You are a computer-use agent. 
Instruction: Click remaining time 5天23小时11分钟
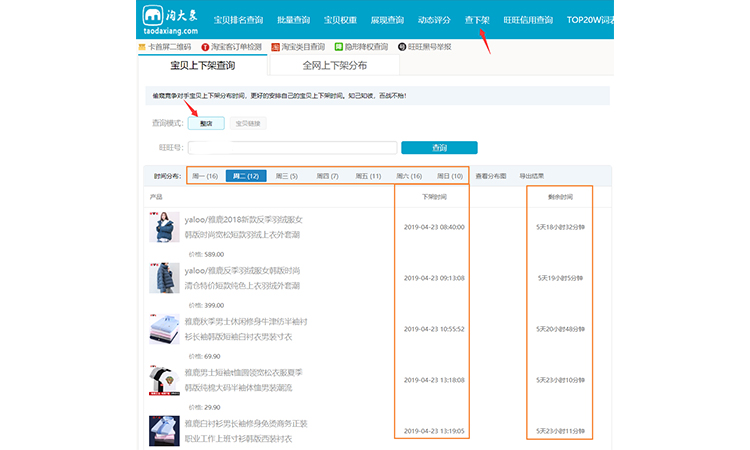pos(560,431)
